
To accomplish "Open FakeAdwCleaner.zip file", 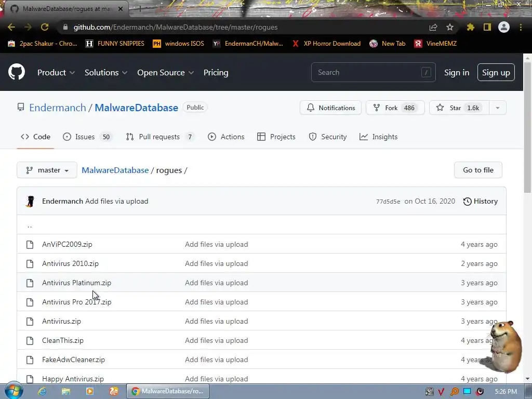I will click(73, 360).
